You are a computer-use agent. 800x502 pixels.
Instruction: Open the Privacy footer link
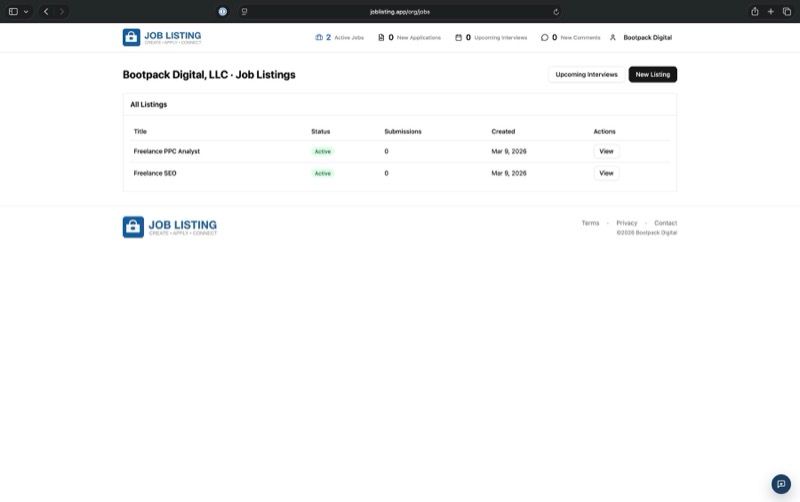point(627,223)
